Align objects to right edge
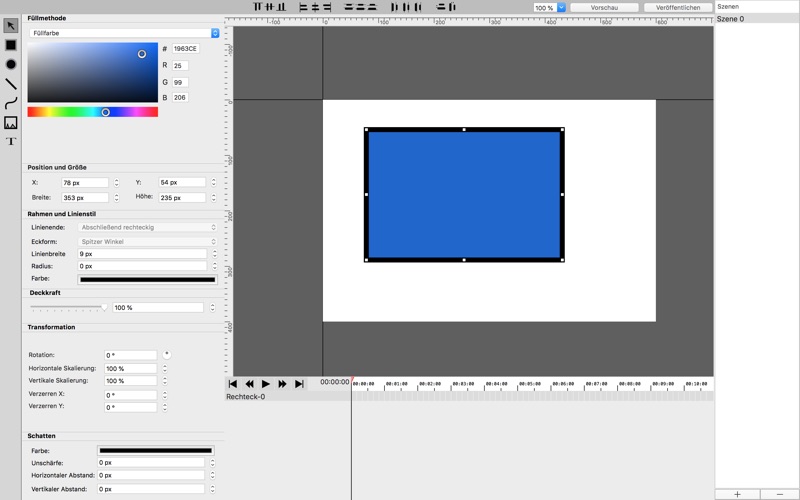800x500 pixels. point(327,7)
